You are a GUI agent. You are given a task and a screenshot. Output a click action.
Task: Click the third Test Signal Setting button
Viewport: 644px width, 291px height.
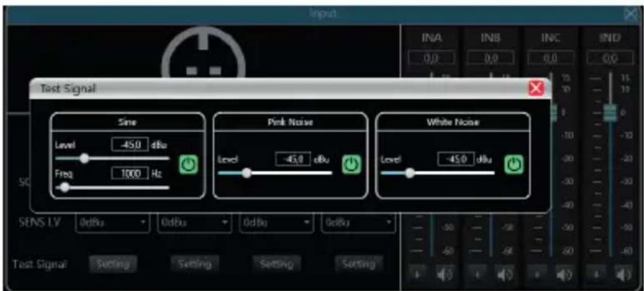(276, 263)
